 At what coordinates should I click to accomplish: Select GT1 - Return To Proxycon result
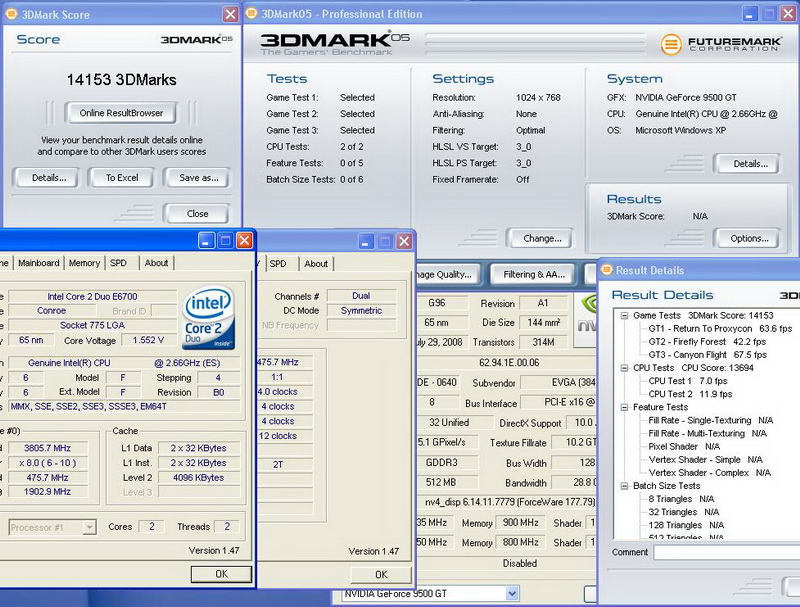pyautogui.click(x=720, y=328)
